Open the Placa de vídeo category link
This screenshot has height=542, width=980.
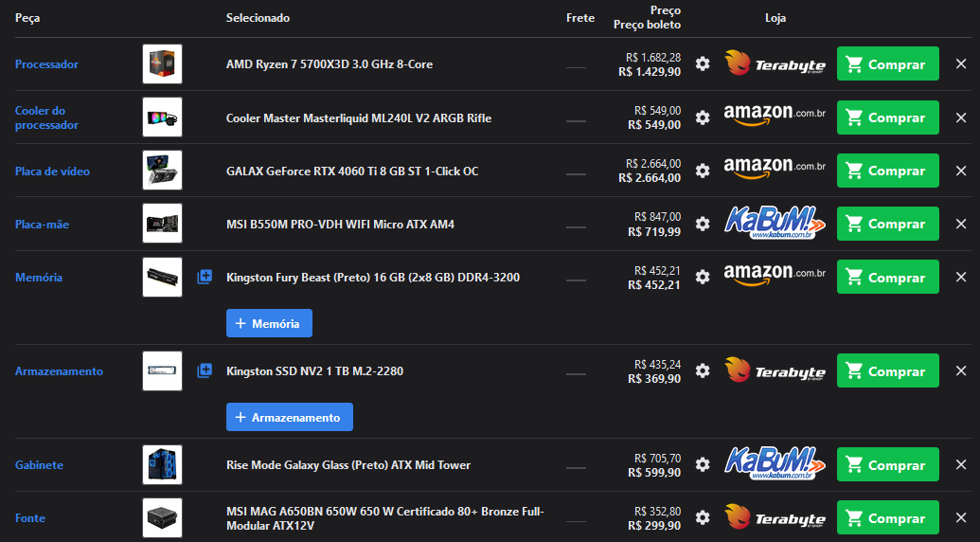click(x=52, y=172)
